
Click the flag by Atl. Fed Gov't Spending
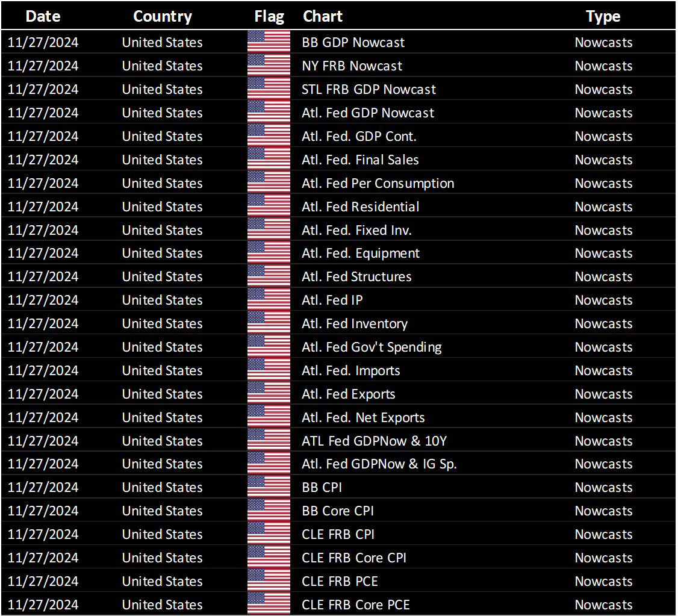269,347
